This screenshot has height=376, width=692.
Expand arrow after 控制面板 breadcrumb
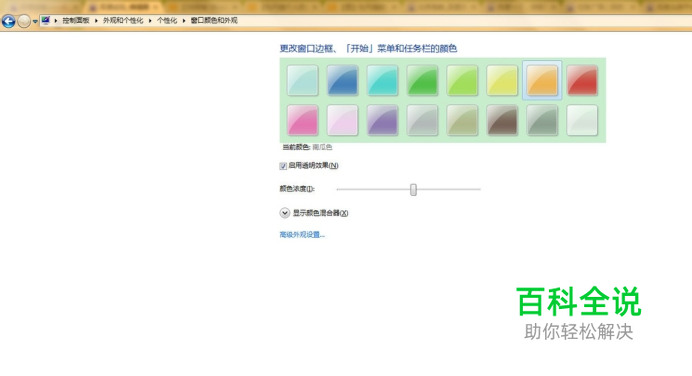click(96, 21)
